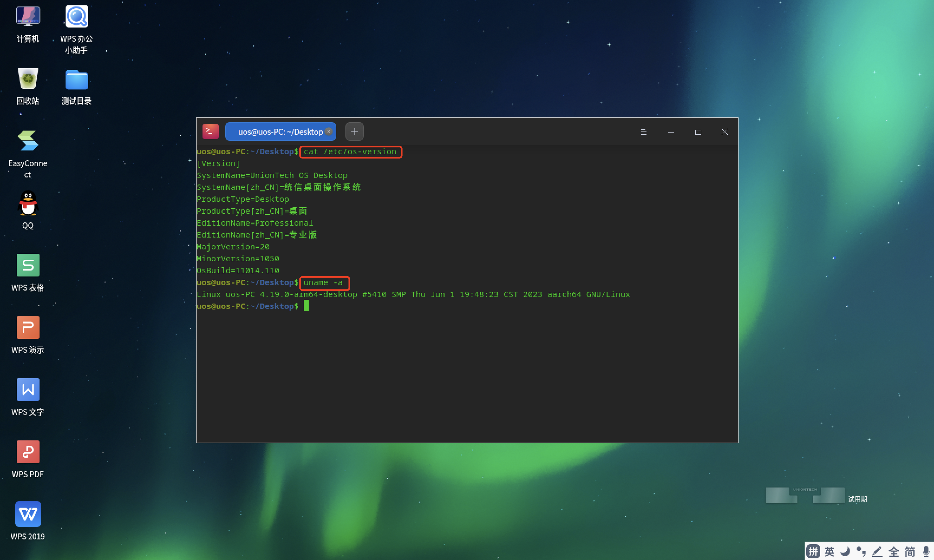Launch WPS 2019 from the desktop
The height and width of the screenshot is (560, 934).
(28, 514)
